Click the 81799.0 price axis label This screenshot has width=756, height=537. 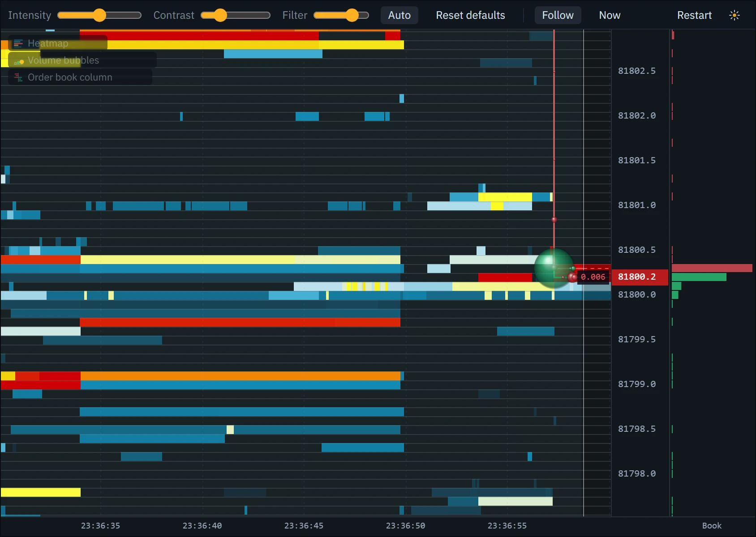click(636, 384)
